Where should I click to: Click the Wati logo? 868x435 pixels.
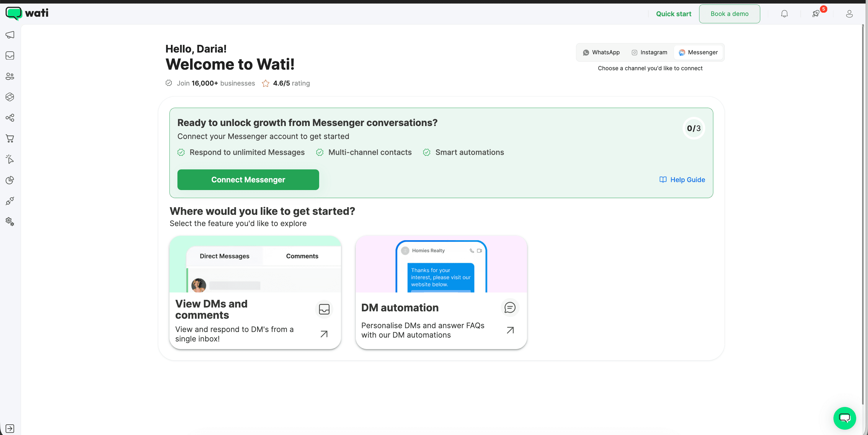(27, 14)
